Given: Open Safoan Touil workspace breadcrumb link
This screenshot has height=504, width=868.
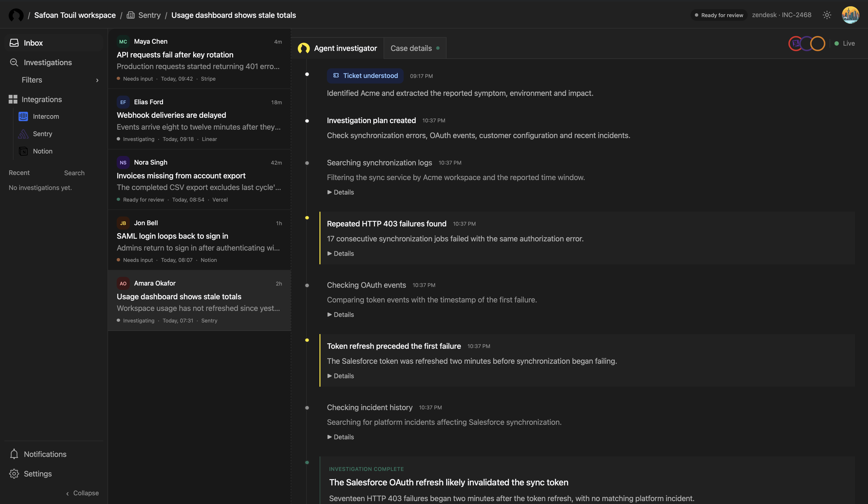Looking at the screenshot, I should click(75, 15).
